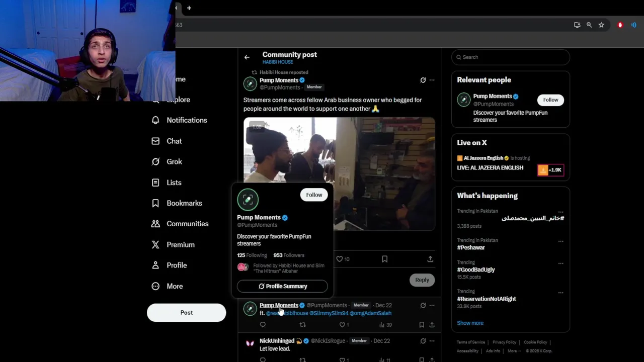This screenshot has width=644, height=362.
Task: Click the envelope Chat icon
Action: tap(155, 141)
